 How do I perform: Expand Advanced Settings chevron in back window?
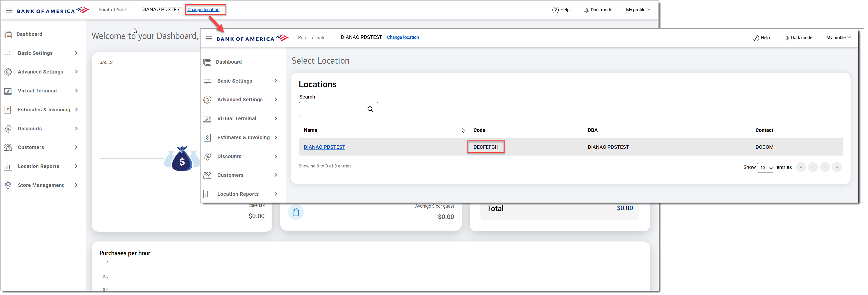pyautogui.click(x=77, y=72)
